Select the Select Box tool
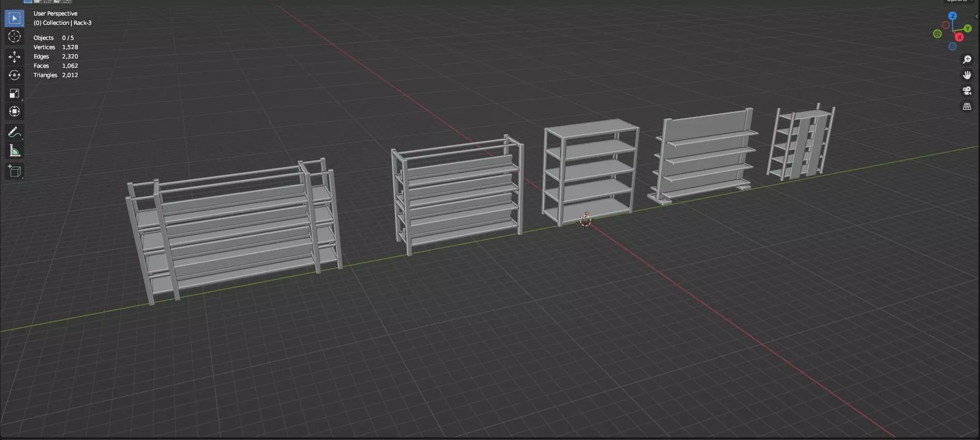 click(15, 19)
